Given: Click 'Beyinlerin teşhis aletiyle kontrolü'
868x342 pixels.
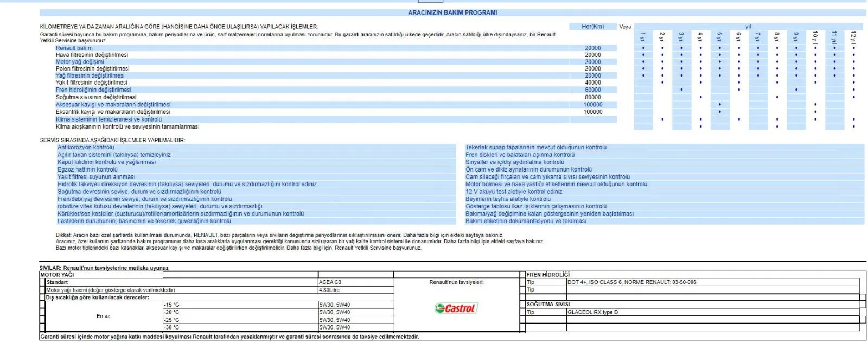Looking at the screenshot, I should click(x=508, y=199).
